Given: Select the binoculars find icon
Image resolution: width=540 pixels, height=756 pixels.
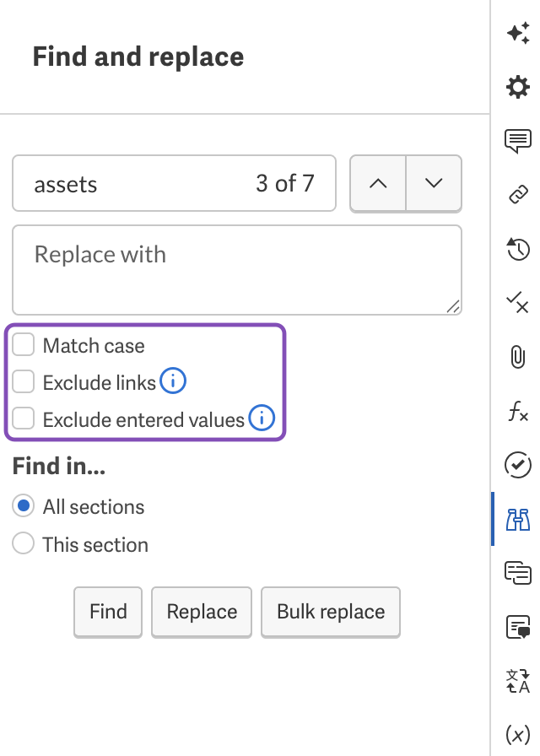Looking at the screenshot, I should coord(518,519).
